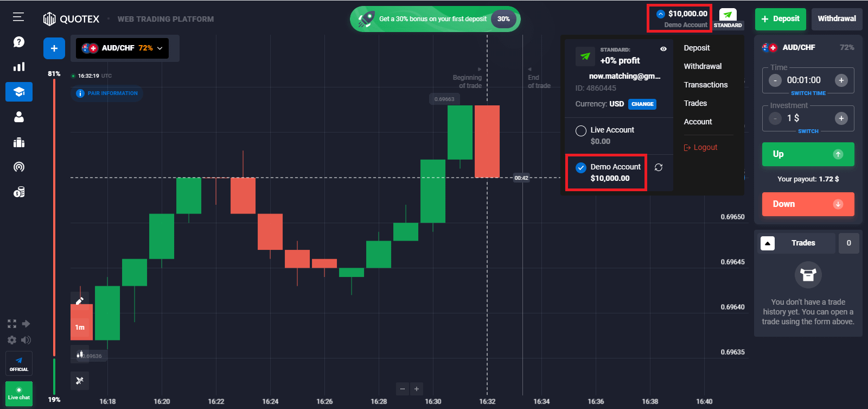Open Live chat button
Screen dimensions: 868x409
coord(19,394)
